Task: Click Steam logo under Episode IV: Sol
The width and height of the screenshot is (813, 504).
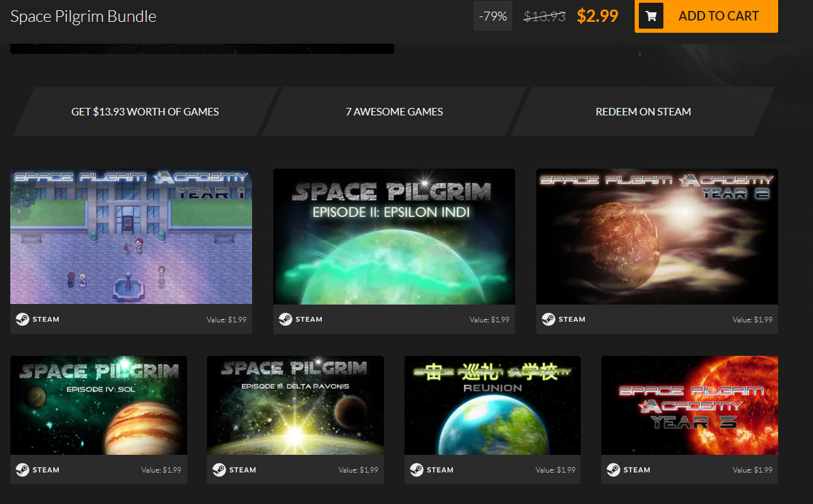Action: point(23,470)
